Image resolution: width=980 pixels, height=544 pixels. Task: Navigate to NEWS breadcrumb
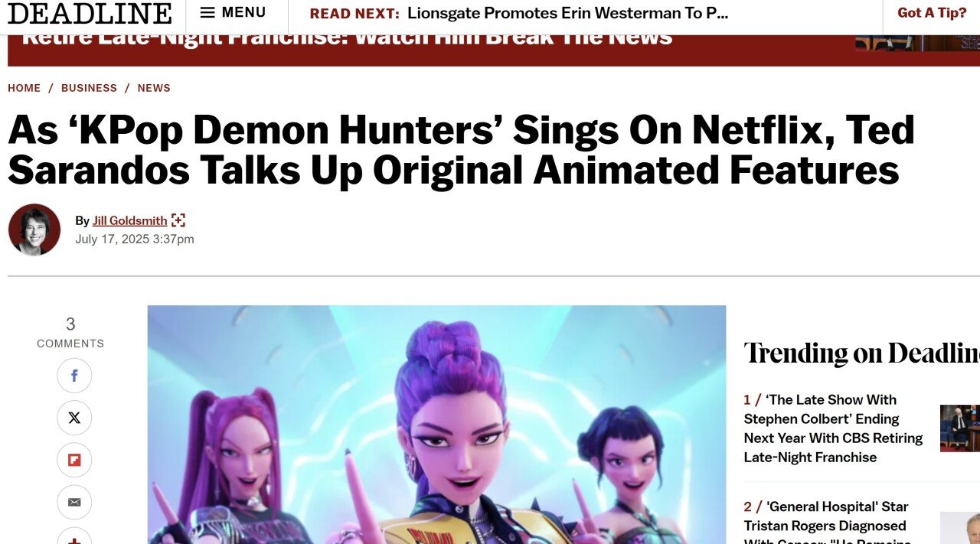click(154, 88)
